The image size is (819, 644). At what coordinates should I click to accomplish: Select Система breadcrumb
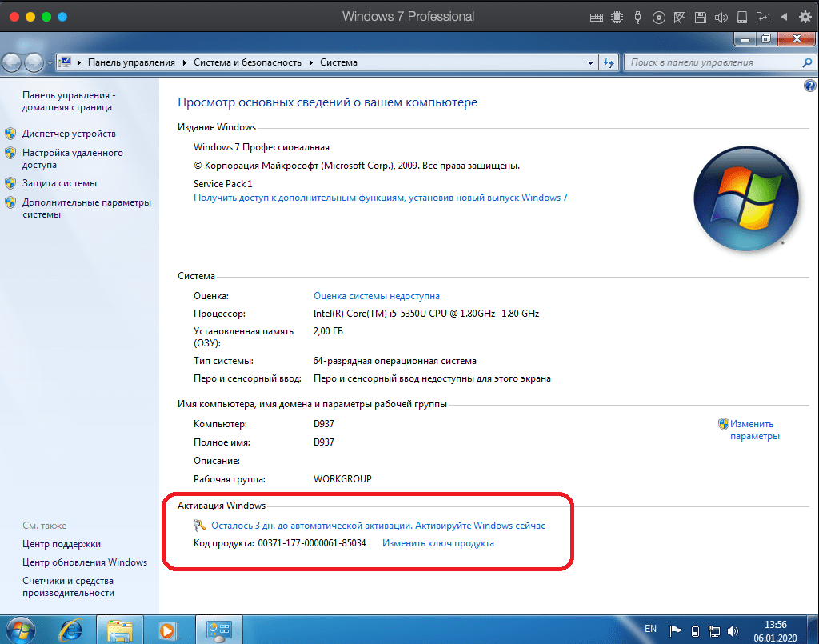[x=338, y=62]
